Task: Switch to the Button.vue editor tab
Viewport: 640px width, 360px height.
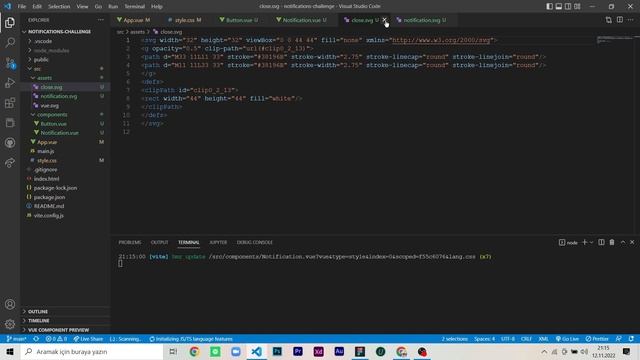Action: point(239,20)
